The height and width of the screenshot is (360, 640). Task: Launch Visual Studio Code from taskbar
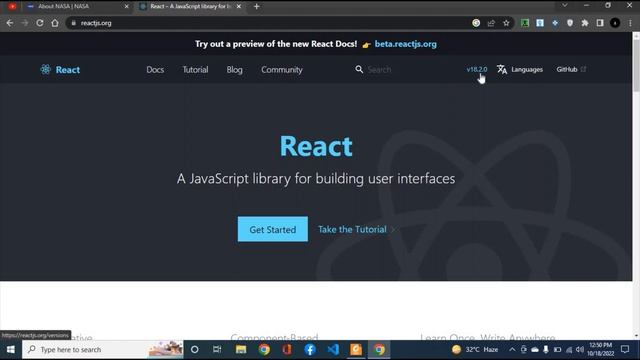[x=333, y=349]
